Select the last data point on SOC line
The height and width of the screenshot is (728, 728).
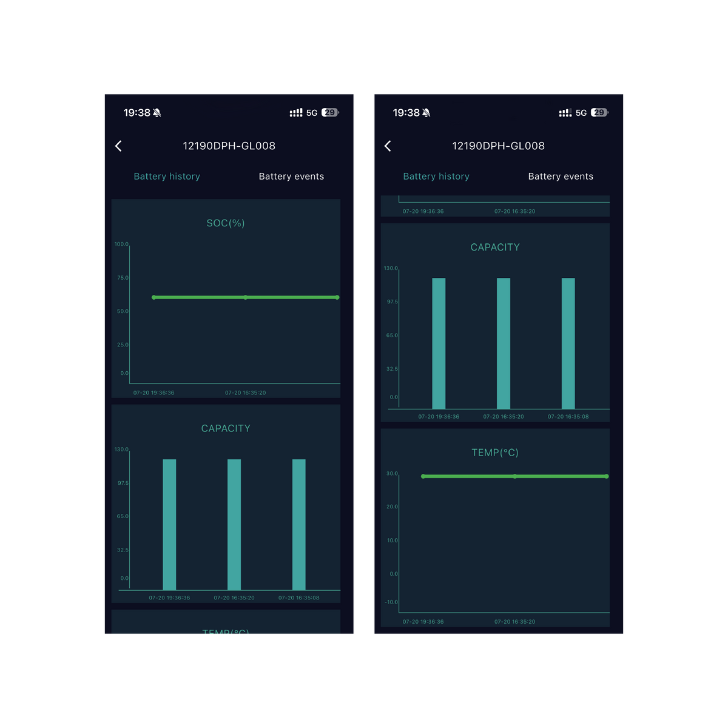tap(337, 297)
